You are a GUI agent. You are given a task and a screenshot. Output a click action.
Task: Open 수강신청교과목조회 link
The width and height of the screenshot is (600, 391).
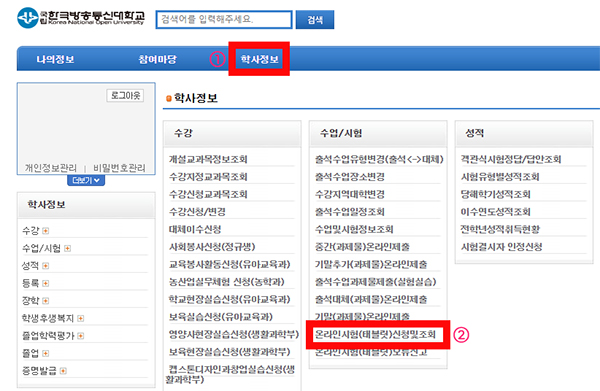point(208,194)
